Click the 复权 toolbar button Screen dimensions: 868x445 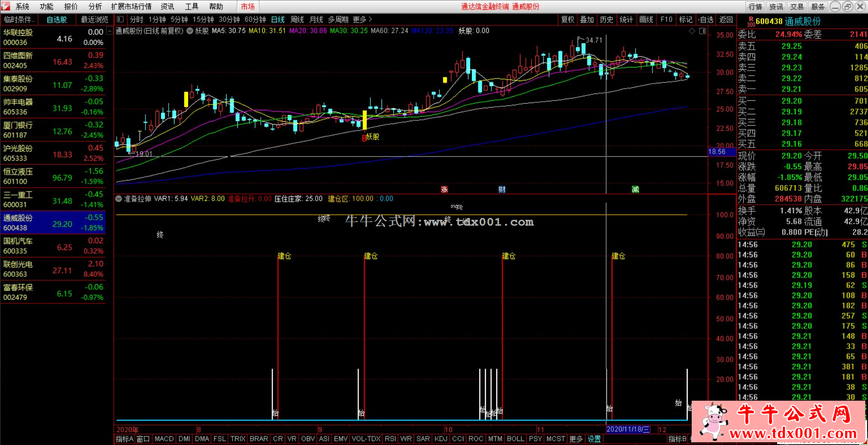pos(568,19)
